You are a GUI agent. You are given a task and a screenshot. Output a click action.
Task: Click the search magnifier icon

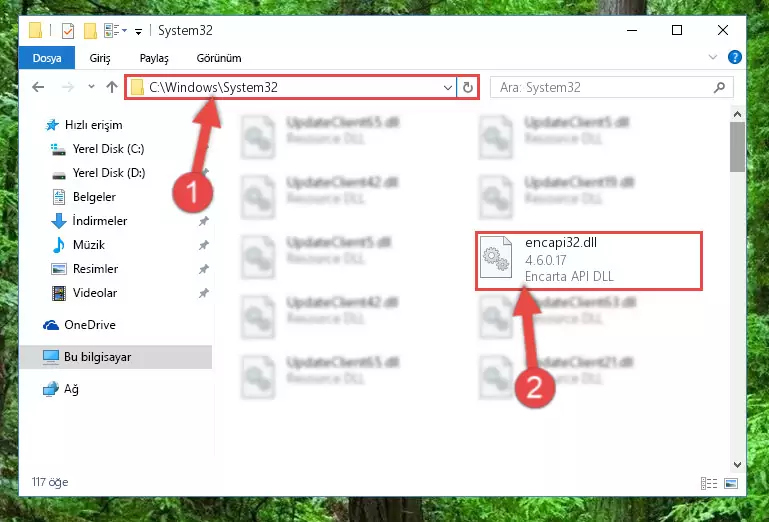tap(719, 87)
